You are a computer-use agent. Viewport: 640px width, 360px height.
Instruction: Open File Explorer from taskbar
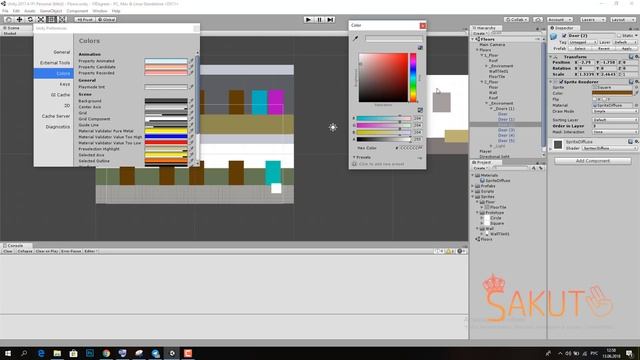point(57,353)
